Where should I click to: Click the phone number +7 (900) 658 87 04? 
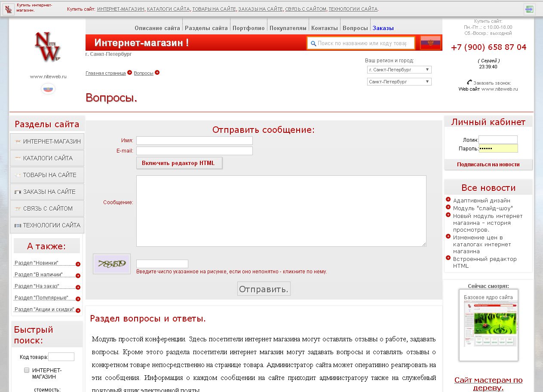pos(488,47)
